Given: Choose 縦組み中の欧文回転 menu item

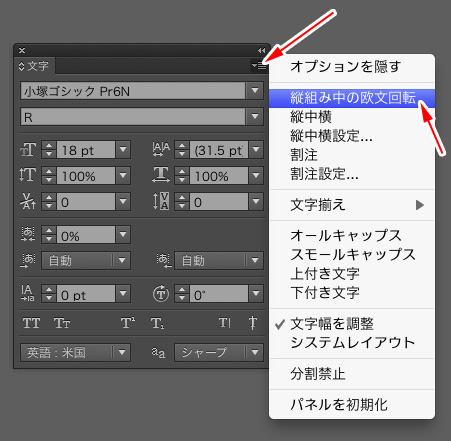Looking at the screenshot, I should click(352, 98).
